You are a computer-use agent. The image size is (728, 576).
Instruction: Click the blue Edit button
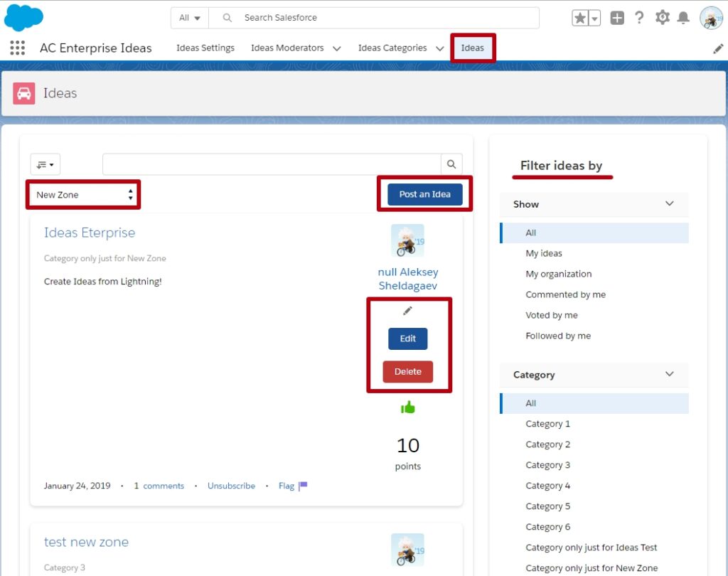pyautogui.click(x=407, y=338)
